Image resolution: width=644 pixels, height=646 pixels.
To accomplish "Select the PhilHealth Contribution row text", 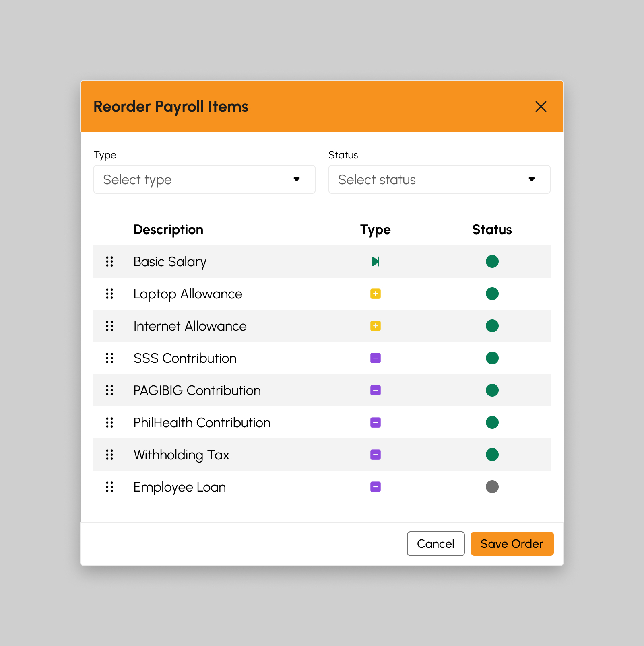I will [202, 423].
